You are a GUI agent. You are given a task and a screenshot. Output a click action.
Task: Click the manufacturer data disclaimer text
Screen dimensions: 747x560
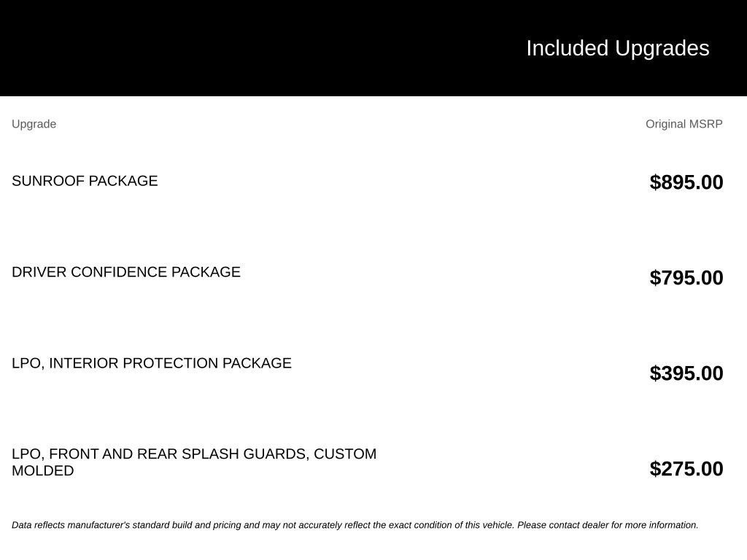click(x=355, y=525)
